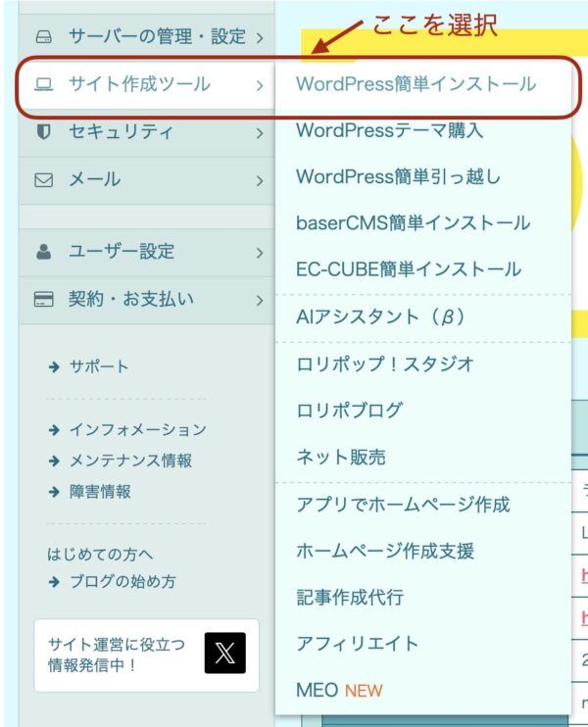Screen dimensions: 588x727
Task: Expand the メール submenu chevron
Action: pos(259,180)
